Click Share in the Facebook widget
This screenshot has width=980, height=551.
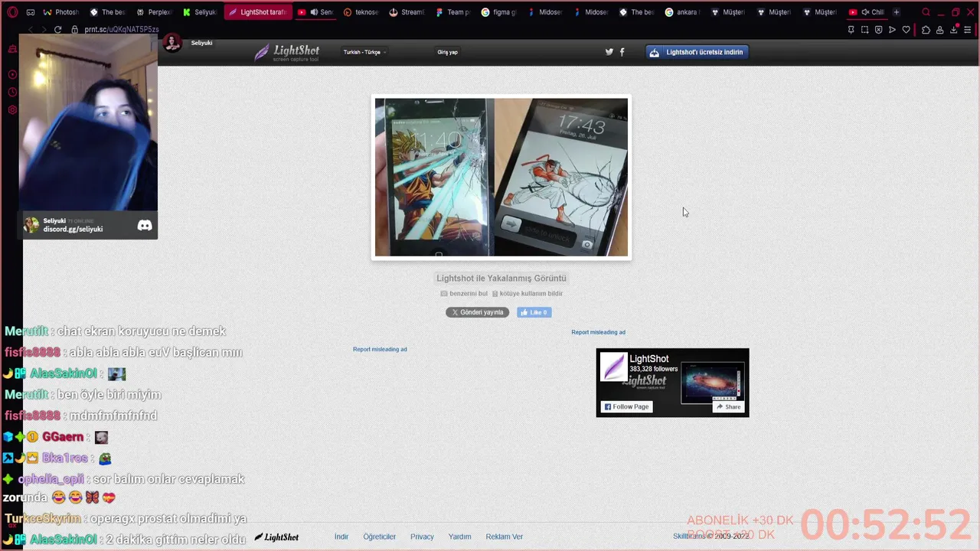point(728,406)
